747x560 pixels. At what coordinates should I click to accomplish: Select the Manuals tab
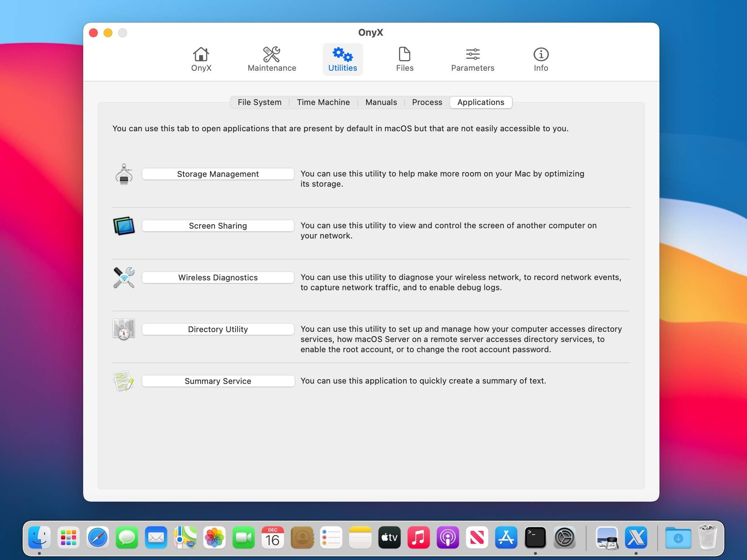[x=381, y=102]
